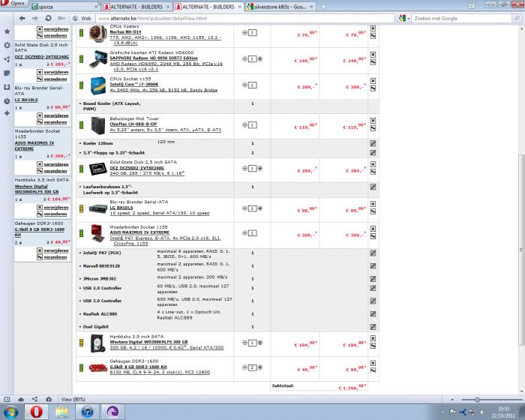Remove the SAPPHIRE Radeon HD 6950 item
The width and height of the screenshot is (525, 420).
coord(373,55)
